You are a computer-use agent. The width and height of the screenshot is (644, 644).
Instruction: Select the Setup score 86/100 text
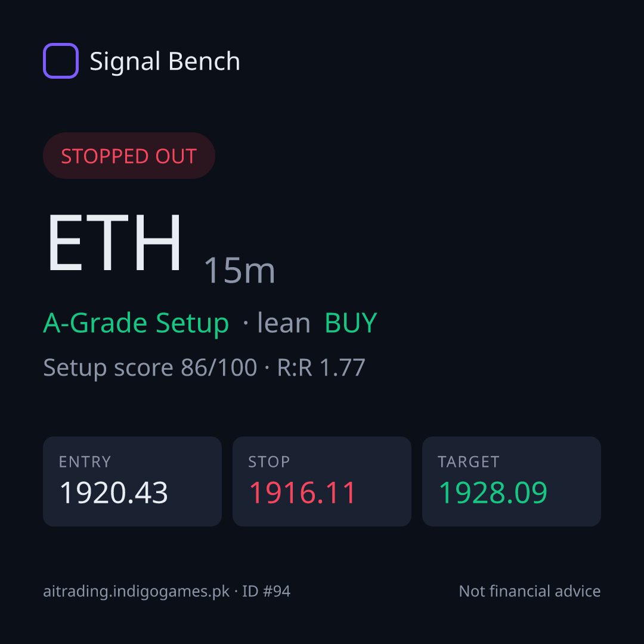click(150, 367)
